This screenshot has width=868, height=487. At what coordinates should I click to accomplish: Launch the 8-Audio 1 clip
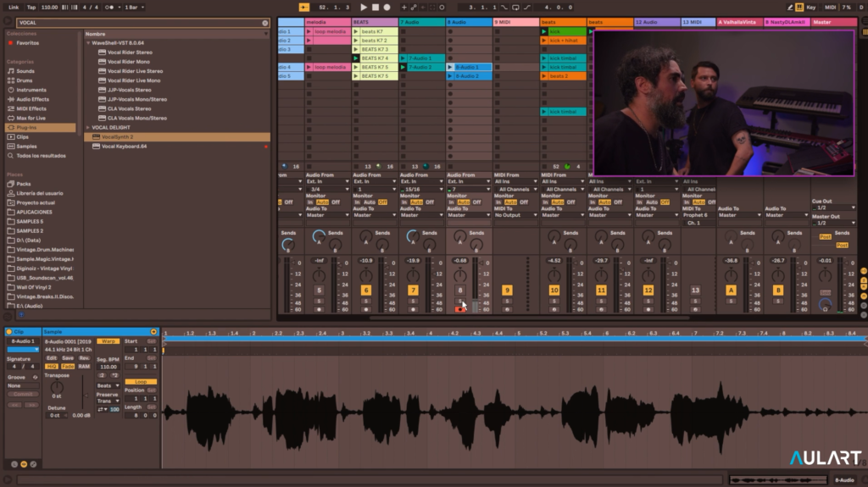(450, 67)
